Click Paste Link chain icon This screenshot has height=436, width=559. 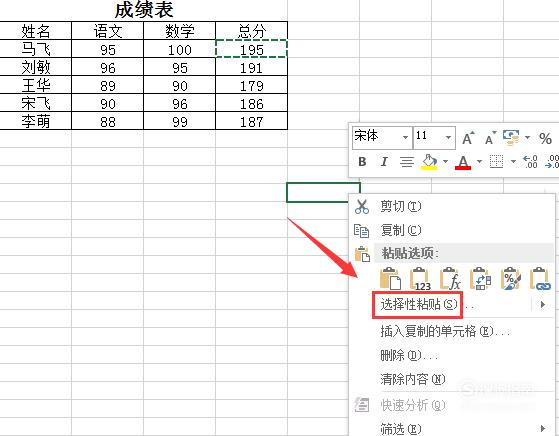(x=540, y=278)
